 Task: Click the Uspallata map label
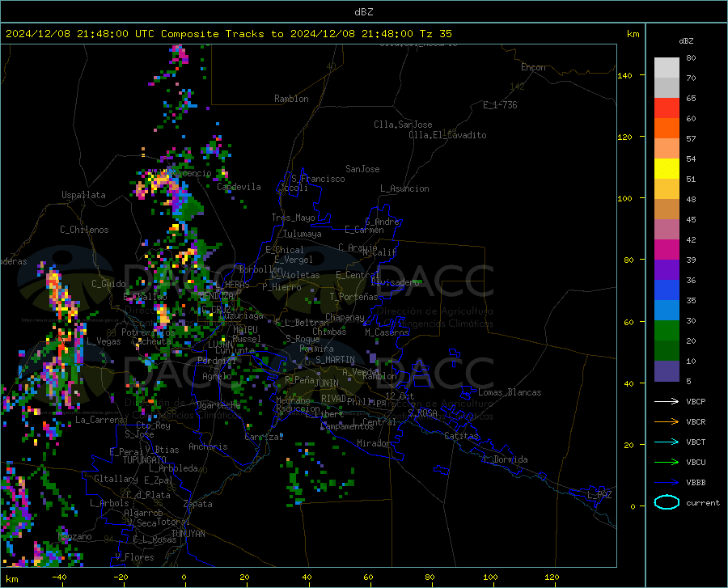tap(83, 195)
